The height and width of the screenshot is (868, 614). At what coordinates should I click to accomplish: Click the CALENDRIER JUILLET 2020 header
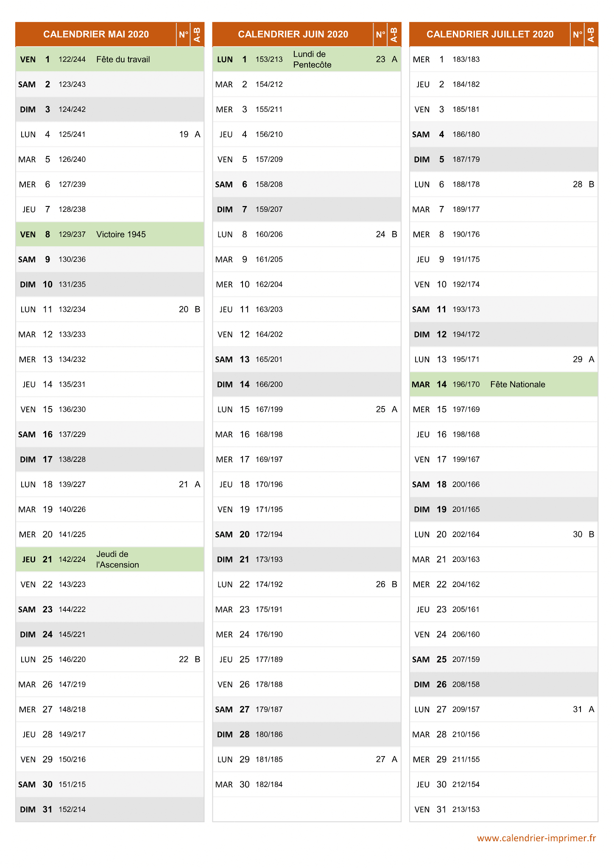pos(490,34)
